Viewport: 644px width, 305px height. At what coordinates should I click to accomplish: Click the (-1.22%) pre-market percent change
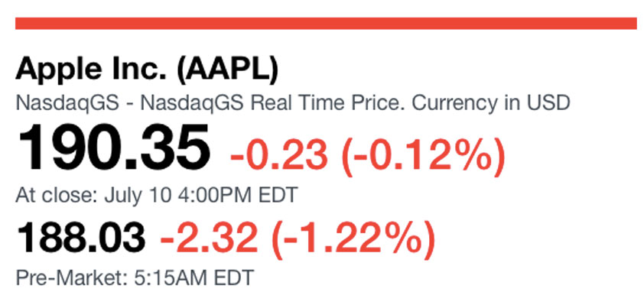coord(353,239)
